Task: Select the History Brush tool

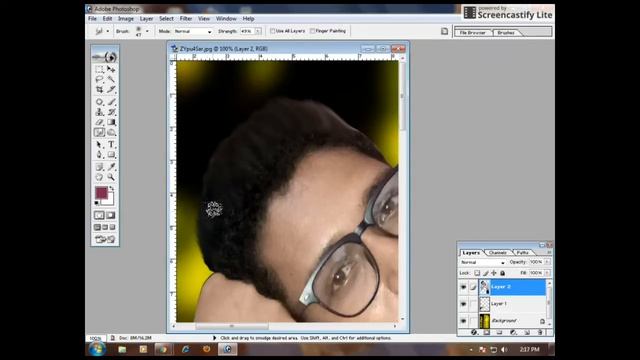Action: [x=111, y=112]
